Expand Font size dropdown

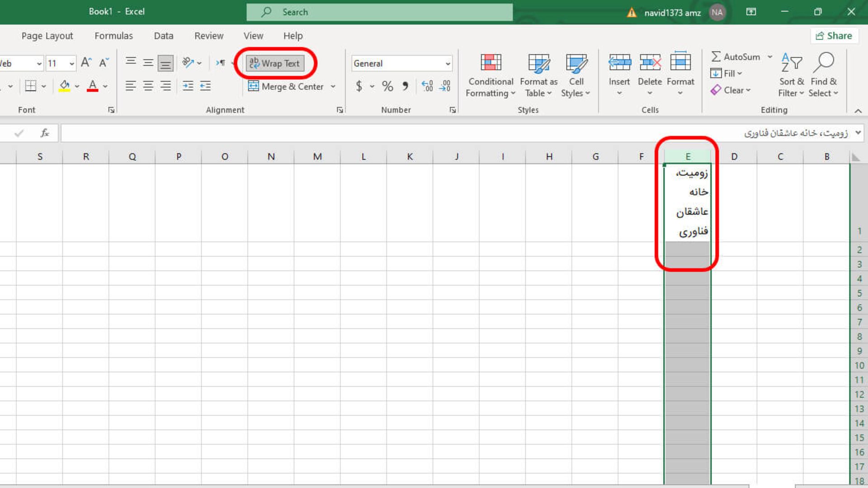[x=71, y=63]
